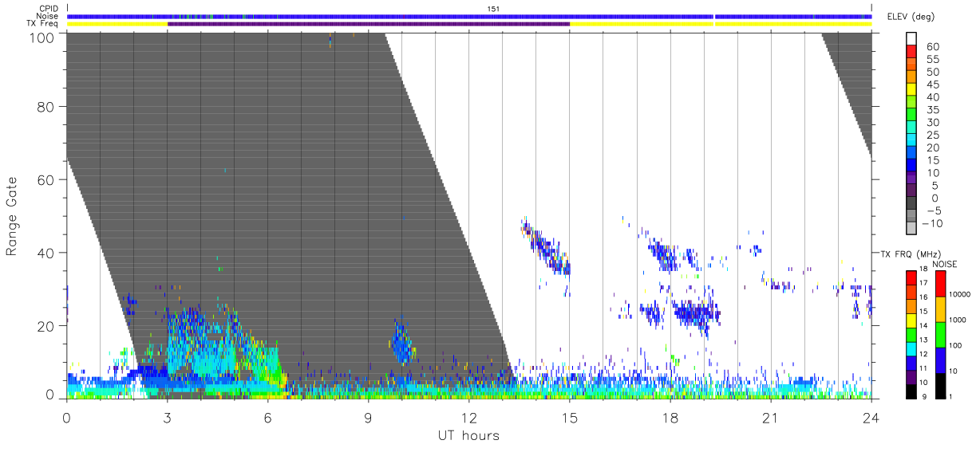The width and height of the screenshot is (980, 452).
Task: Click the '6' tick on UT hours axis
Action: coord(267,418)
